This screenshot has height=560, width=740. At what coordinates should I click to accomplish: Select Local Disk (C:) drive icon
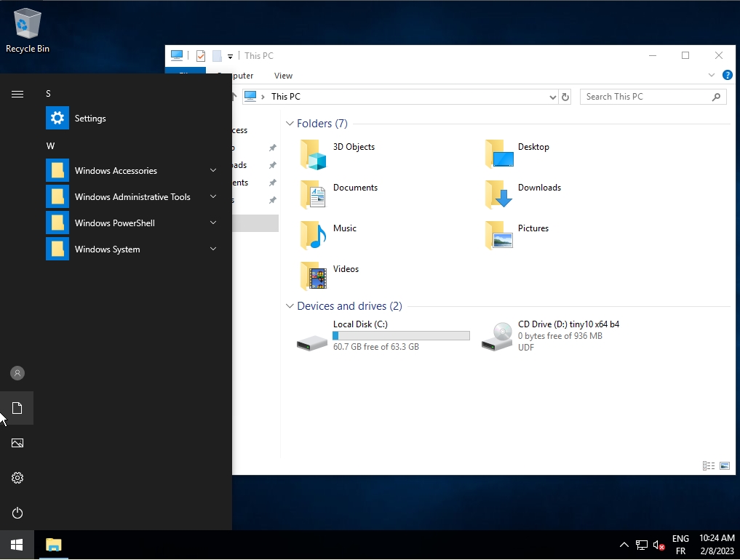(x=312, y=343)
